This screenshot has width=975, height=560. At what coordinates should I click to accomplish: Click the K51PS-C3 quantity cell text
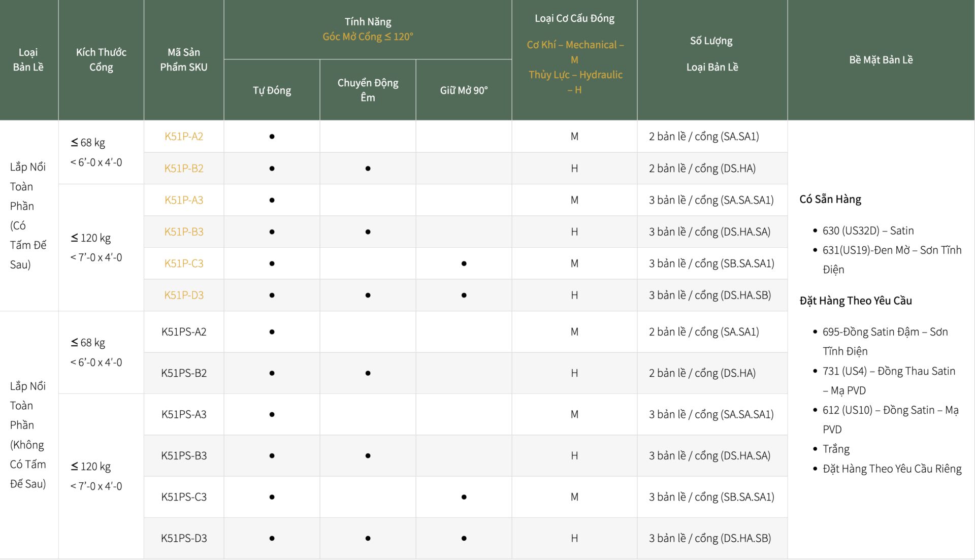(711, 497)
